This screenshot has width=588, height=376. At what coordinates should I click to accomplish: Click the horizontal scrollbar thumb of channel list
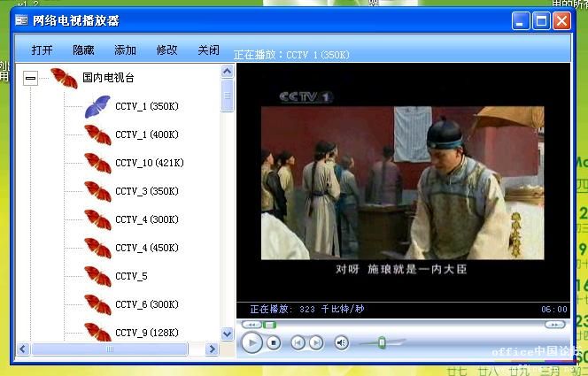(x=110, y=349)
